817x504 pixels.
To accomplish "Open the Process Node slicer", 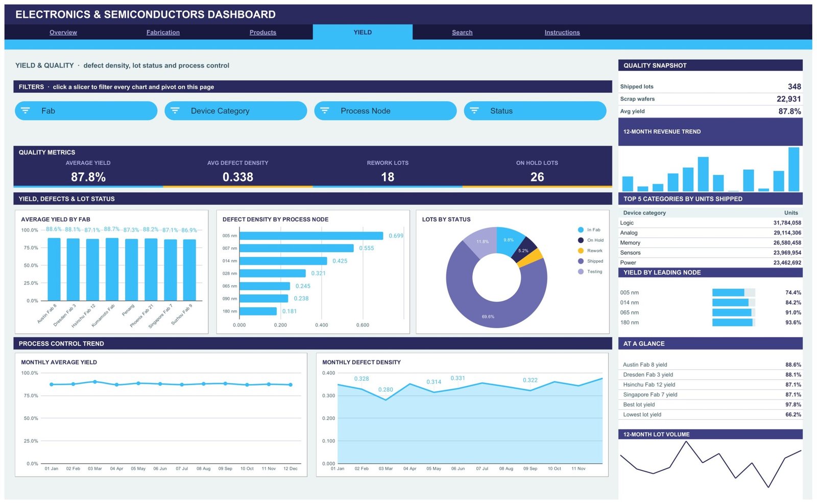I will coord(385,111).
